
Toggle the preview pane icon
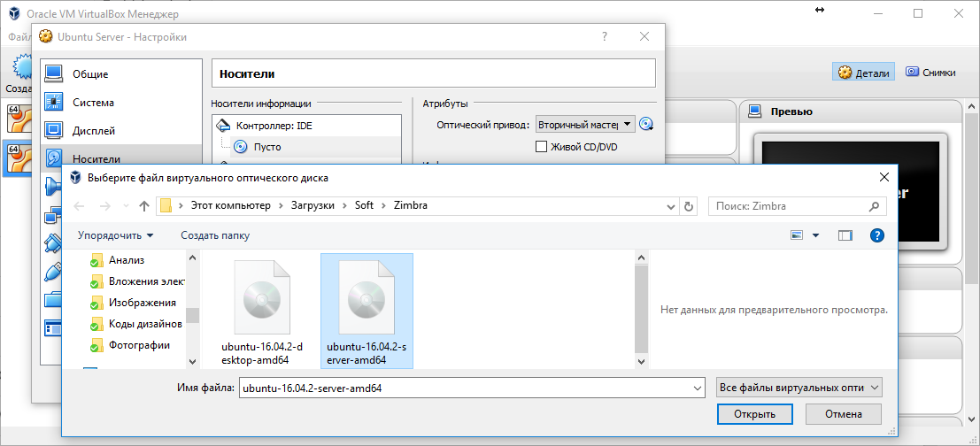pyautogui.click(x=845, y=235)
